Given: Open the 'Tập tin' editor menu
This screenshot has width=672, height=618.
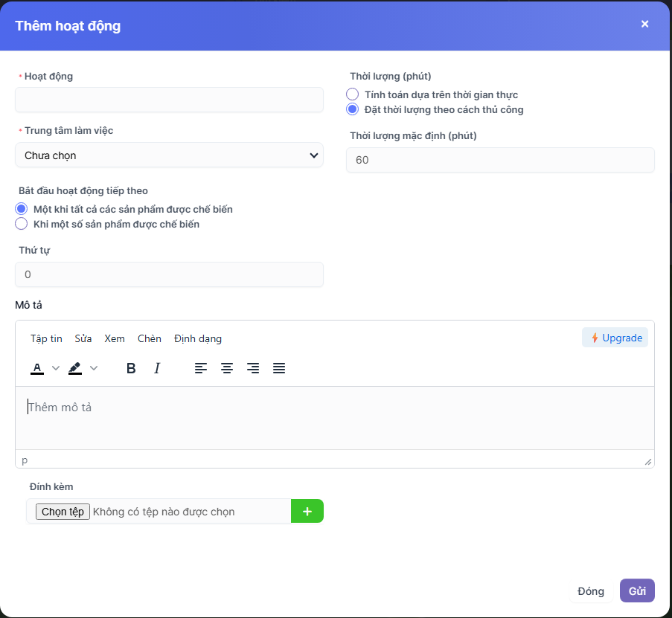Looking at the screenshot, I should (x=46, y=338).
